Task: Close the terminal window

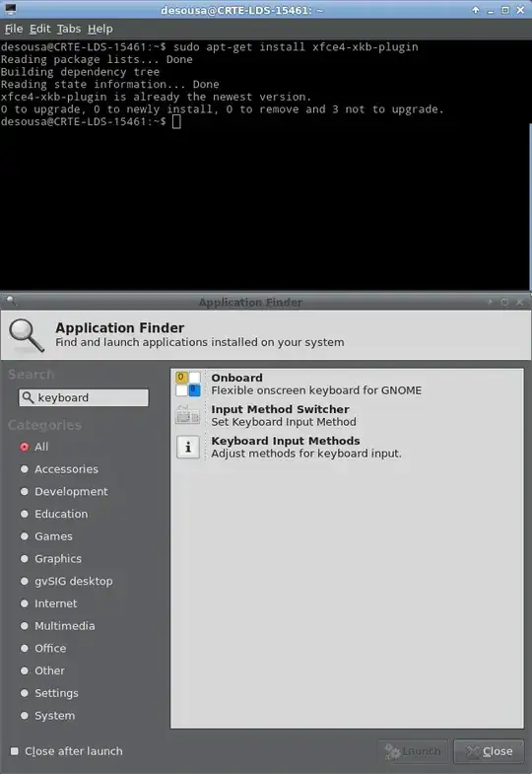Action: coord(520,10)
